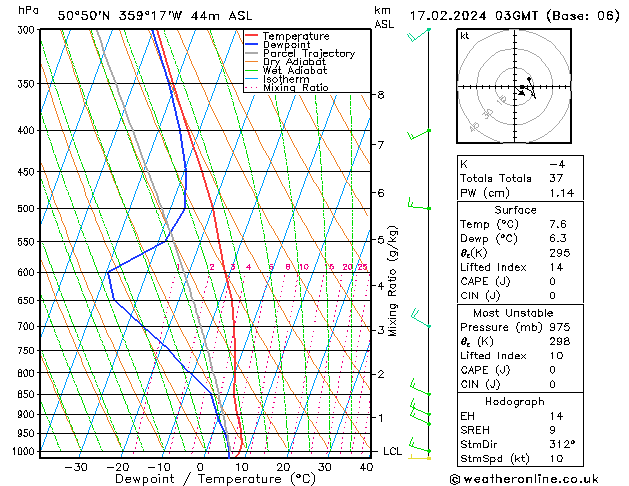The height and width of the screenshot is (486, 629).
Task: Click the wind barb at 700 hPa
Action: coord(420,318)
